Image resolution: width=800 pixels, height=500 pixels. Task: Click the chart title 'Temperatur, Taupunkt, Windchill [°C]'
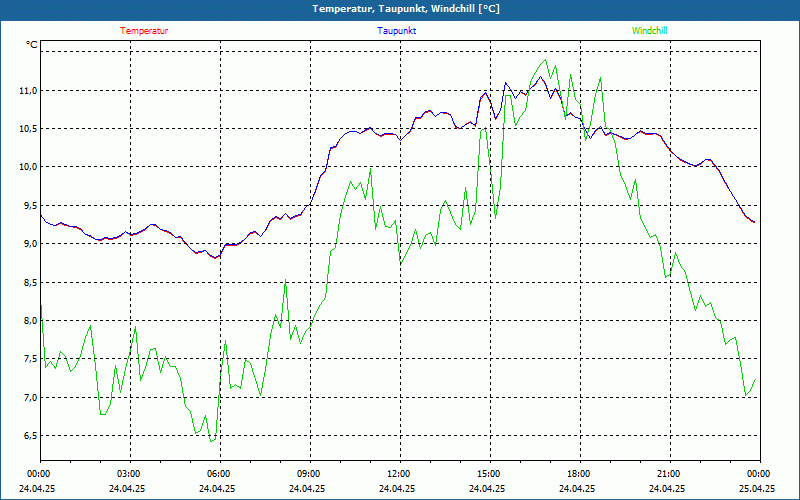point(406,9)
